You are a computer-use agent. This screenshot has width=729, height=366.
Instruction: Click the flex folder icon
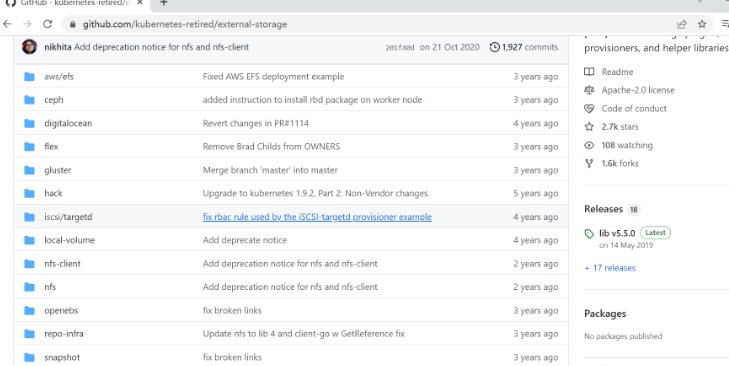(29, 146)
